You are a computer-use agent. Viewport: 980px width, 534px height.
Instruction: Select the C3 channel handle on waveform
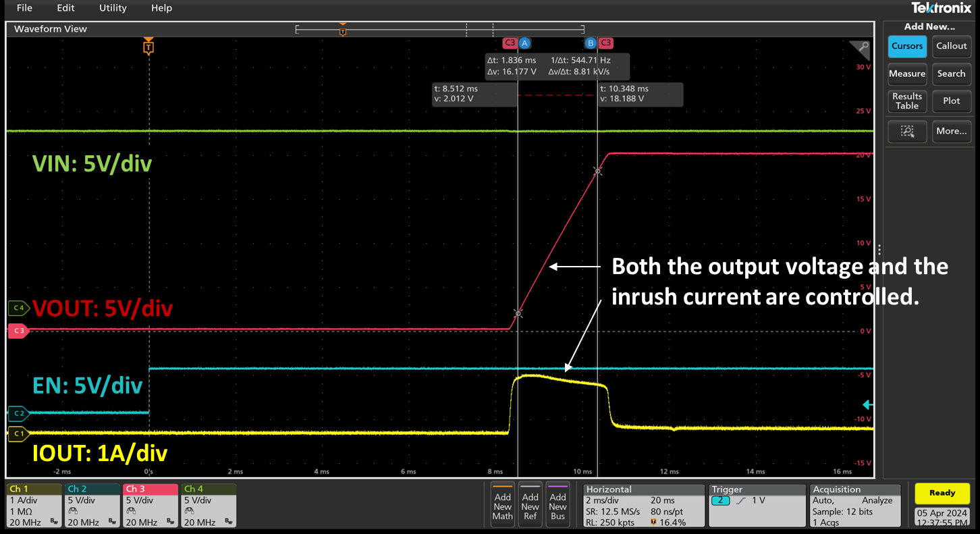pyautogui.click(x=17, y=331)
